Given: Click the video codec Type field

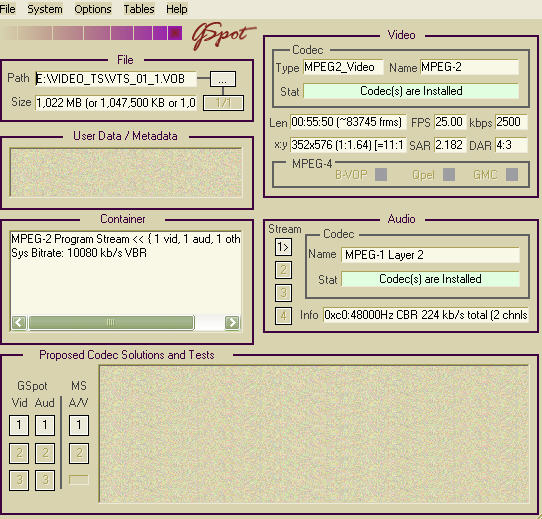Looking at the screenshot, I should (343, 67).
